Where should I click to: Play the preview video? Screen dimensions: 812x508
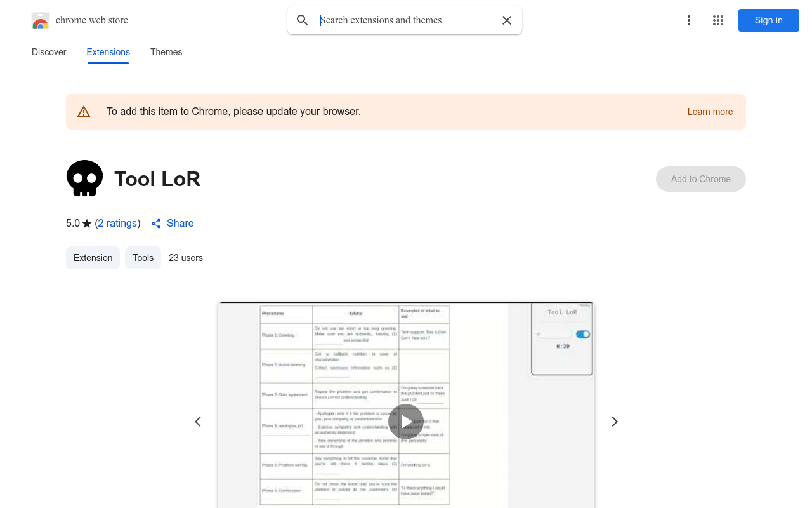406,422
